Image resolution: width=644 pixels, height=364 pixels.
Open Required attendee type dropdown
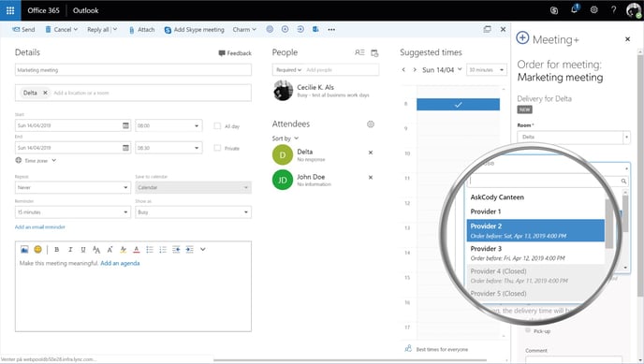pos(288,70)
